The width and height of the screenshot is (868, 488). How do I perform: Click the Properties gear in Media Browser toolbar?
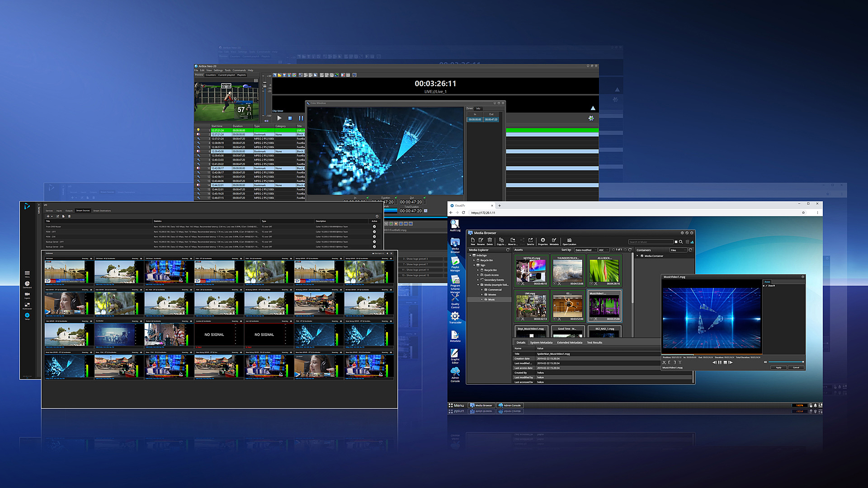click(x=542, y=240)
